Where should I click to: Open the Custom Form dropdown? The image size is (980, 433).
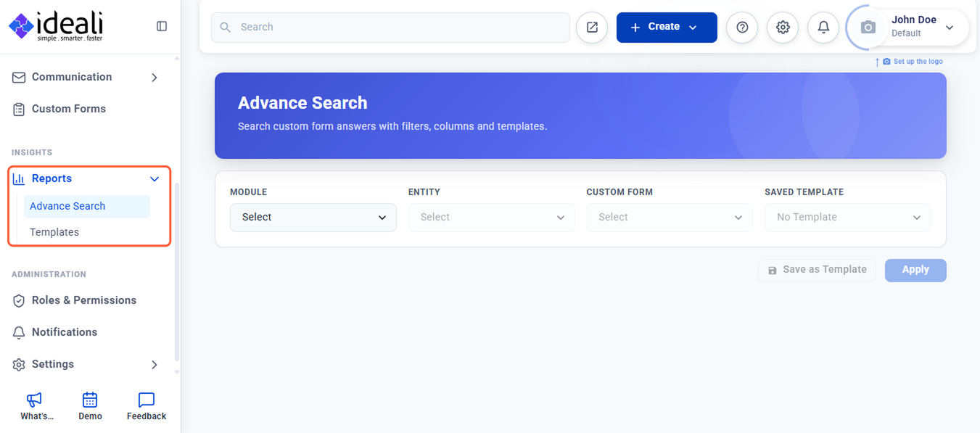tap(670, 218)
